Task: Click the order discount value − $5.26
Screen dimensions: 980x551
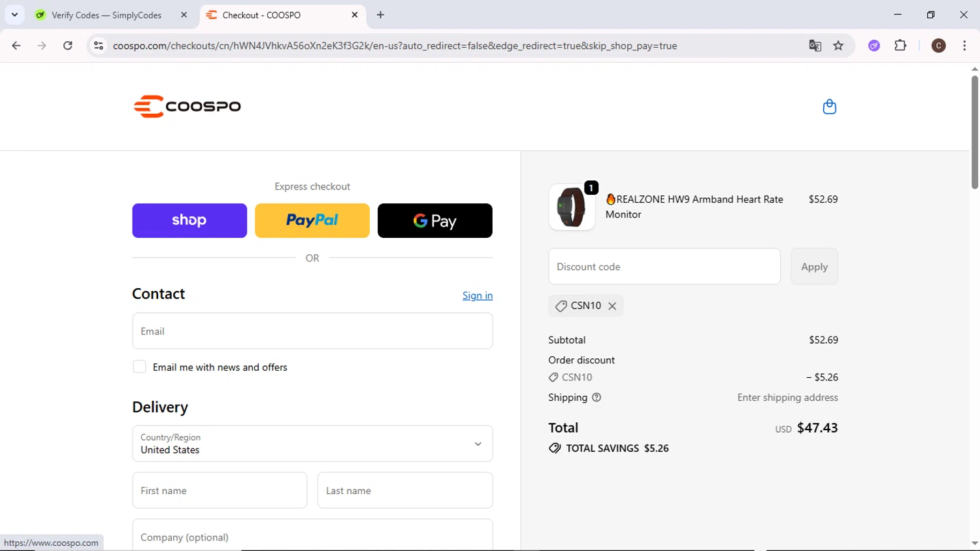Action: [x=822, y=377]
